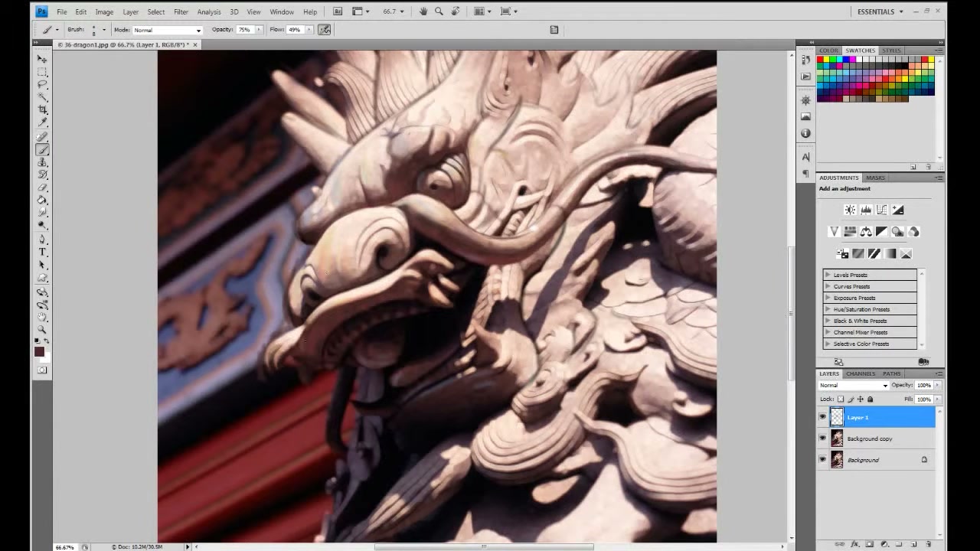Add a Black & White adjustment
The image size is (980, 551).
click(882, 231)
